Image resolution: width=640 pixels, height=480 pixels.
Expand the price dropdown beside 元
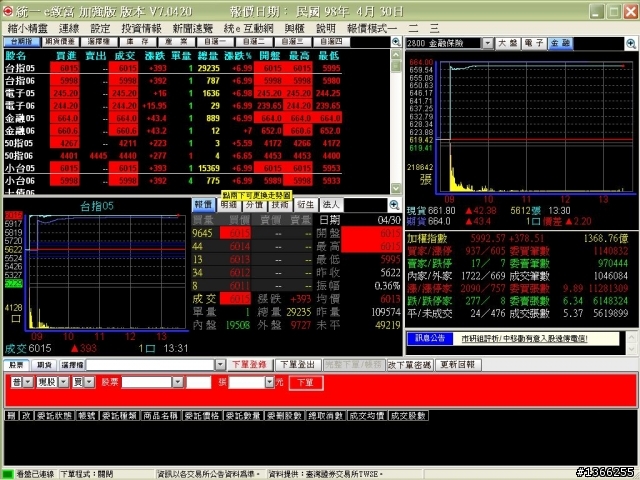(269, 382)
